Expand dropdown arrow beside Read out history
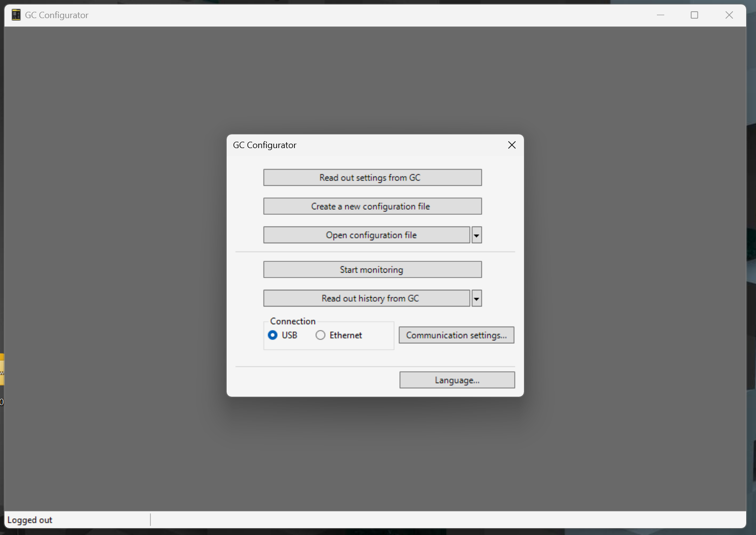 (x=476, y=299)
